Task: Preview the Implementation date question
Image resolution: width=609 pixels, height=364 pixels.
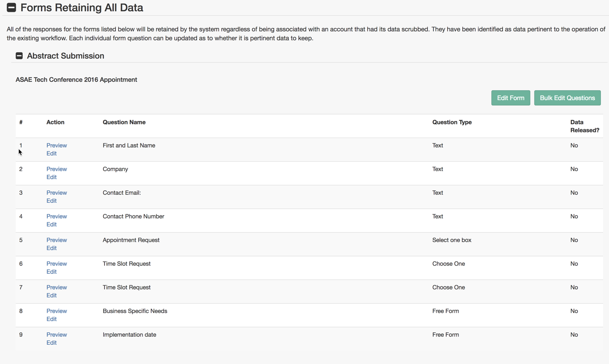Action: [x=57, y=335]
